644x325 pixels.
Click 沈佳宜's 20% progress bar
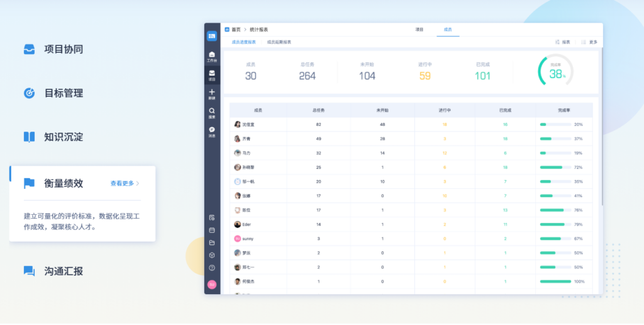(555, 124)
